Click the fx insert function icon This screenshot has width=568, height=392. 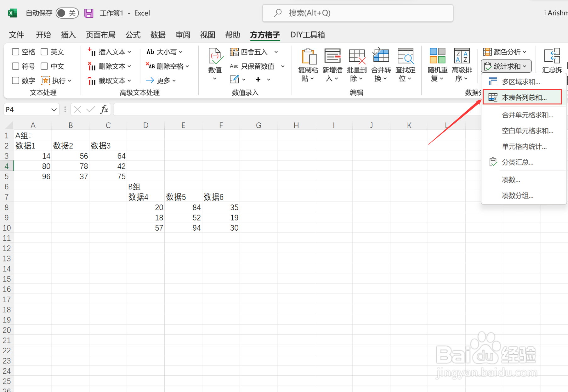point(104,109)
